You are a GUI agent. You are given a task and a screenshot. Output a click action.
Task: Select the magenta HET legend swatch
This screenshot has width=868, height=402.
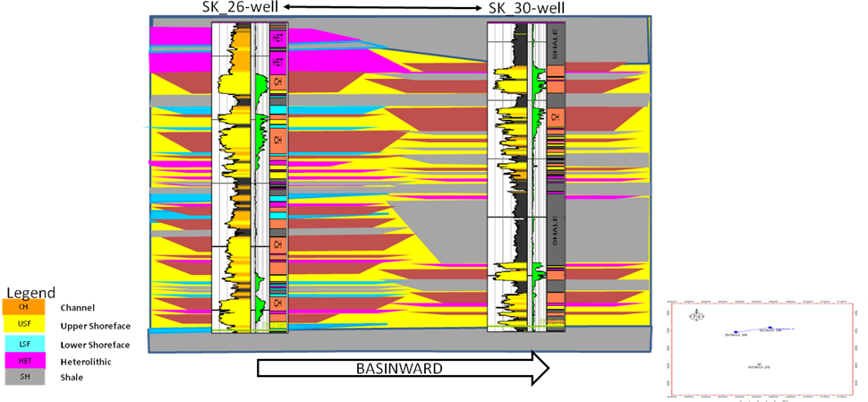click(x=23, y=360)
